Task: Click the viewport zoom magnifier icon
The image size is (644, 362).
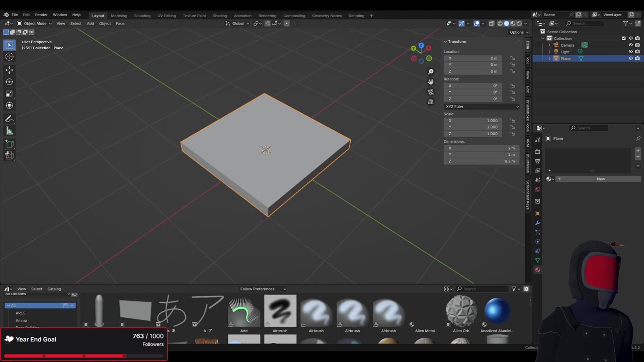Action: (431, 71)
